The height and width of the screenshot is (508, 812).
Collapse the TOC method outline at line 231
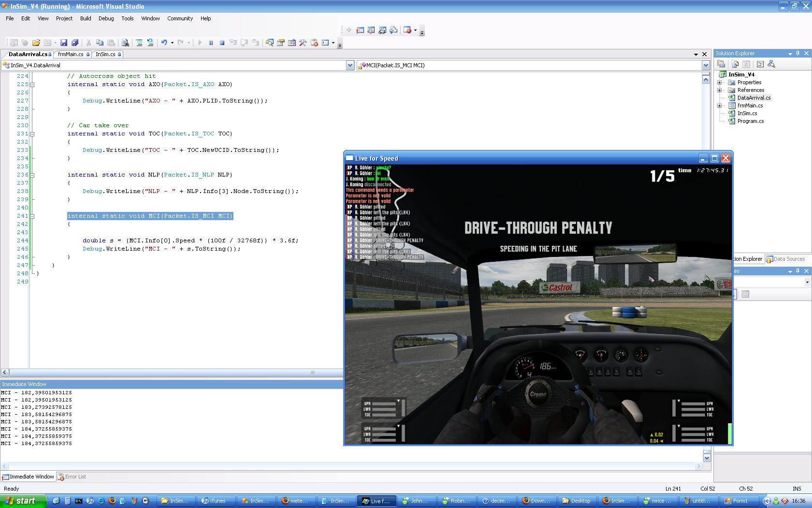point(32,134)
